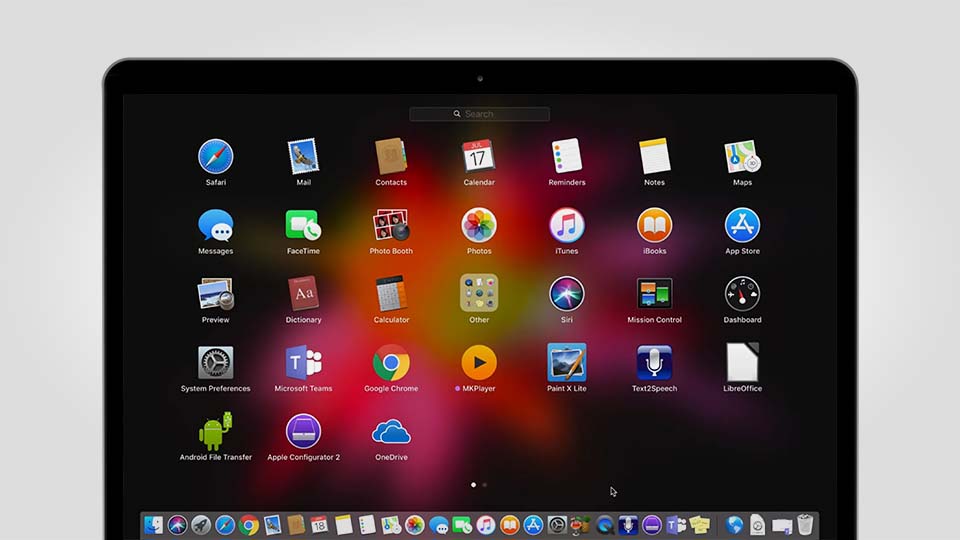The width and height of the screenshot is (960, 540).
Task: Open Mission Control app
Action: (x=654, y=294)
